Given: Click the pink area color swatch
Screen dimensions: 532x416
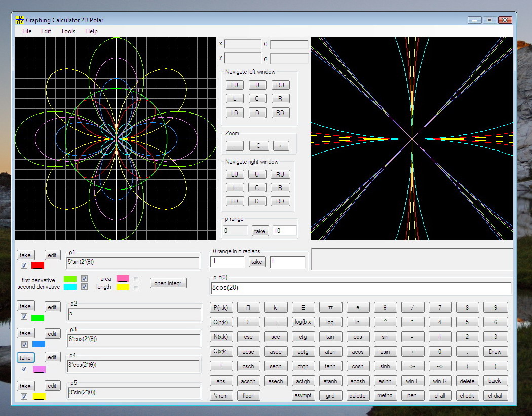Looking at the screenshot, I should (x=123, y=279).
